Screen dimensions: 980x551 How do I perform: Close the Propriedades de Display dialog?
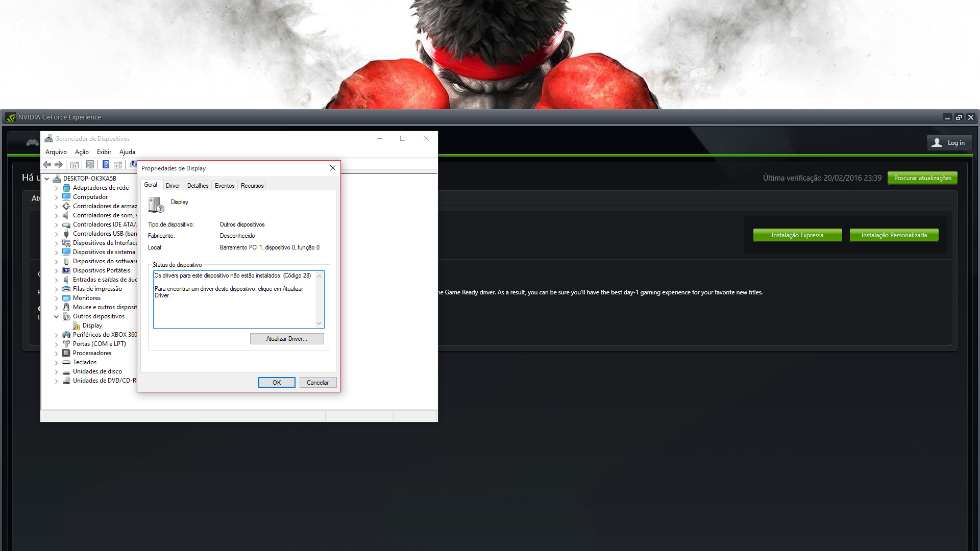click(x=333, y=168)
